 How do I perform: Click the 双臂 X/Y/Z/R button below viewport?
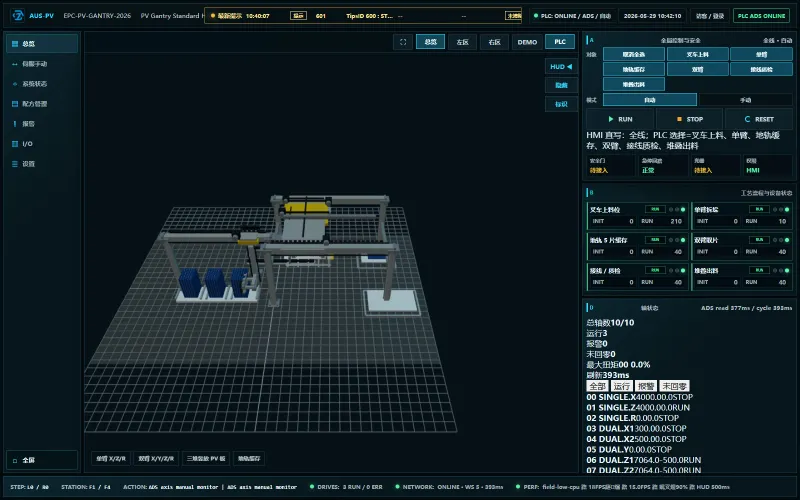click(156, 458)
